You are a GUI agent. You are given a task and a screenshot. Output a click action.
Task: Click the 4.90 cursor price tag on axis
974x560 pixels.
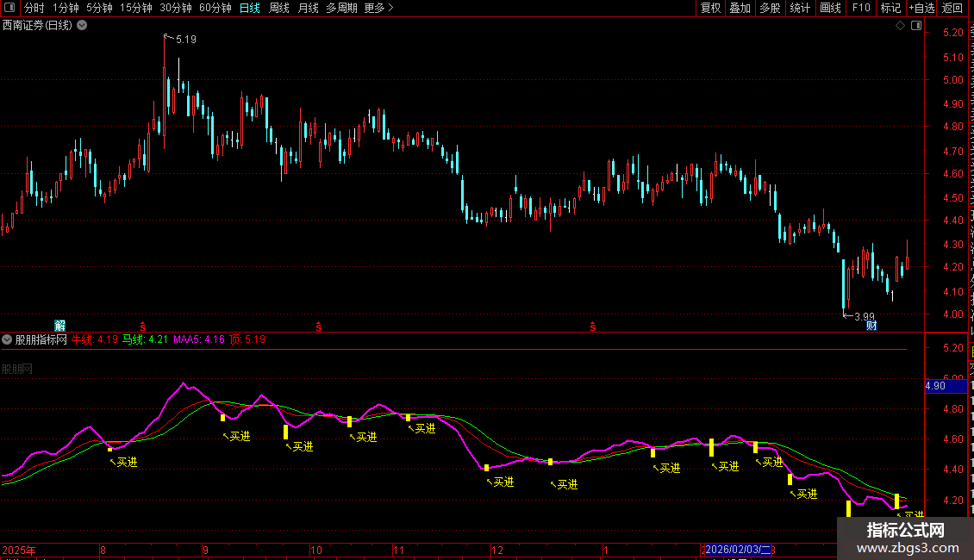pyautogui.click(x=946, y=386)
